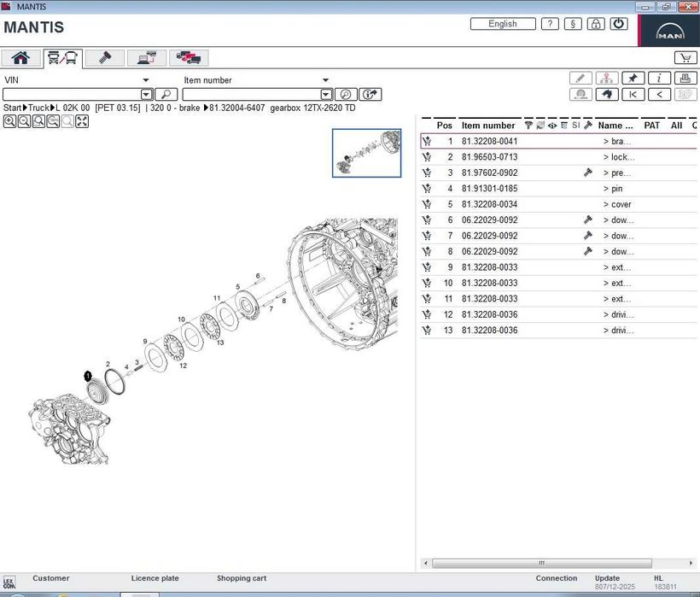Click the scroll right arrow of parts list
700x597 pixels.
tap(691, 563)
